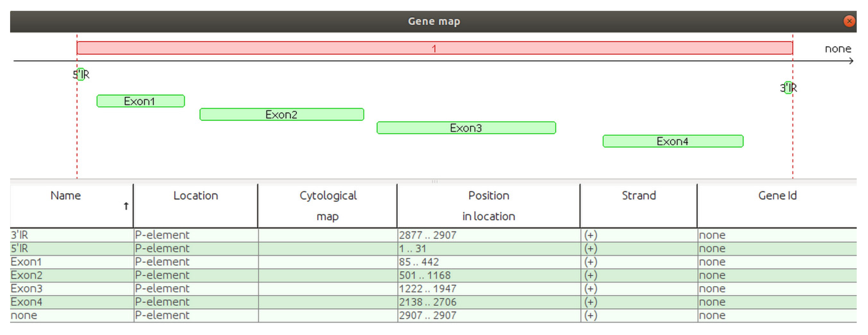868x335 pixels.
Task: Close the Gene map window
Action: coord(849,21)
